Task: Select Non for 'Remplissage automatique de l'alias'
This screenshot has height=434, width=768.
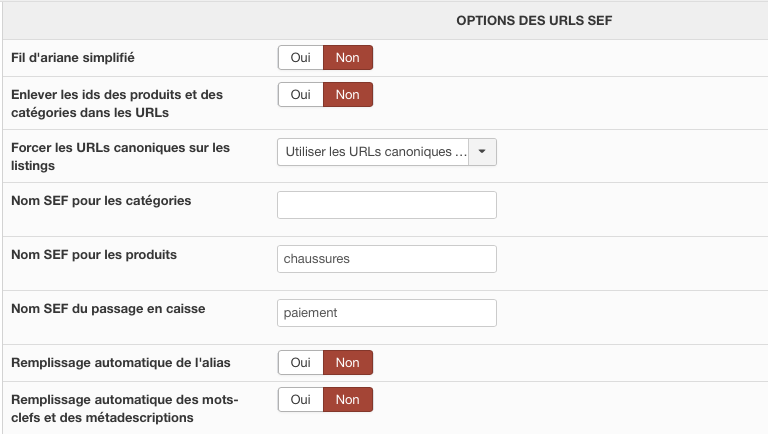Action: [x=347, y=363]
